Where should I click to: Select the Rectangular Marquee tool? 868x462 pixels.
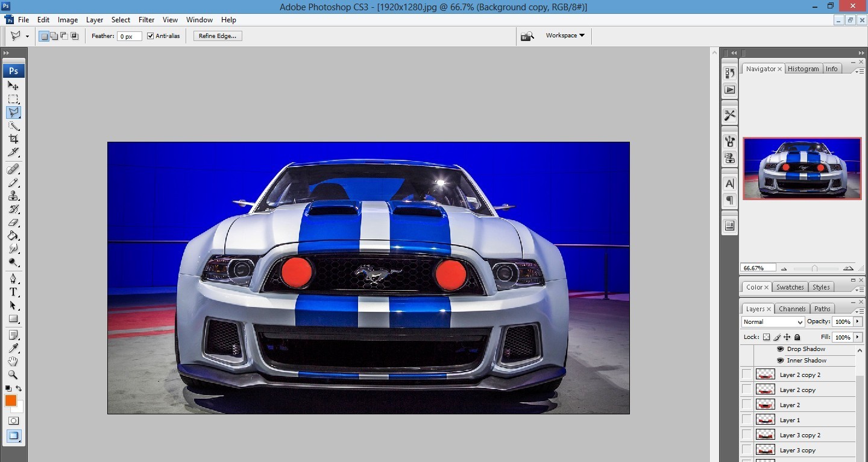[13, 99]
